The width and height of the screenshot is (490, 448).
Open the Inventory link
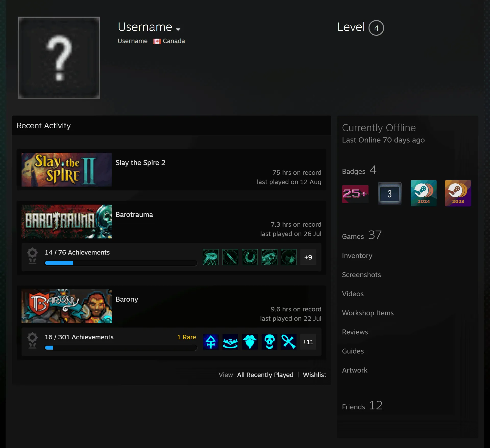357,256
